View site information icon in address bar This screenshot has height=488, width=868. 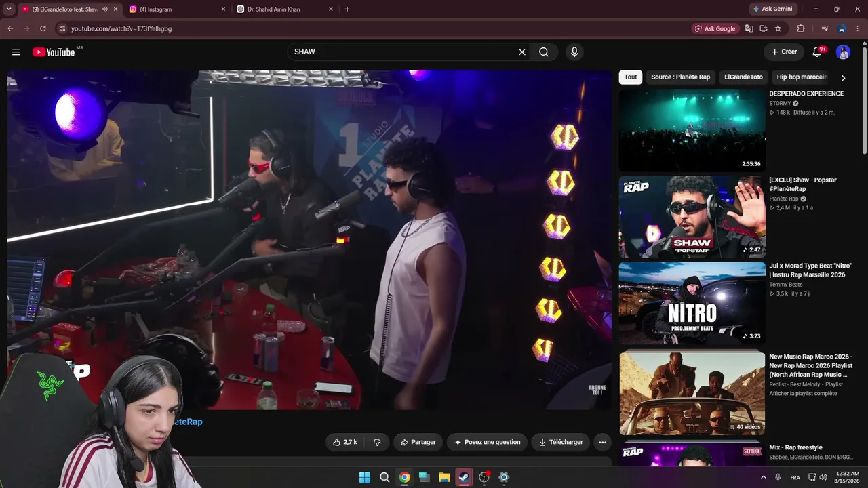62,28
